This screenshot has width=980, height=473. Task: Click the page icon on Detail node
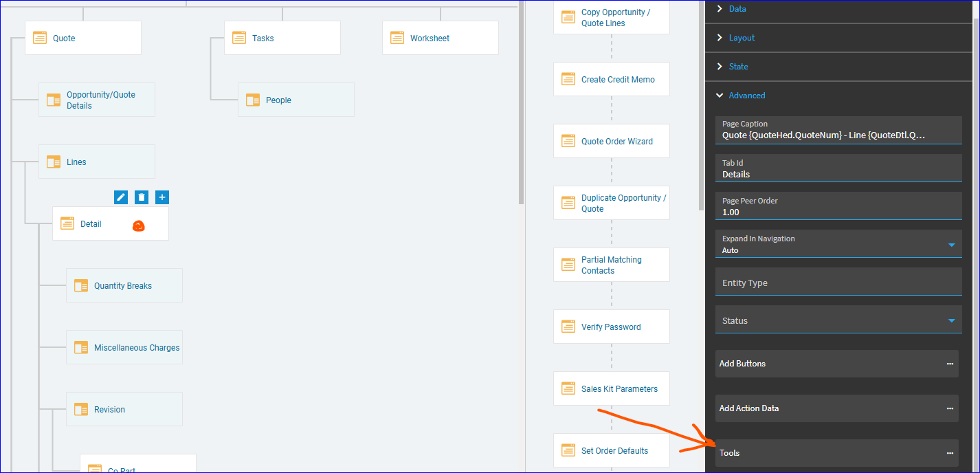(x=67, y=223)
